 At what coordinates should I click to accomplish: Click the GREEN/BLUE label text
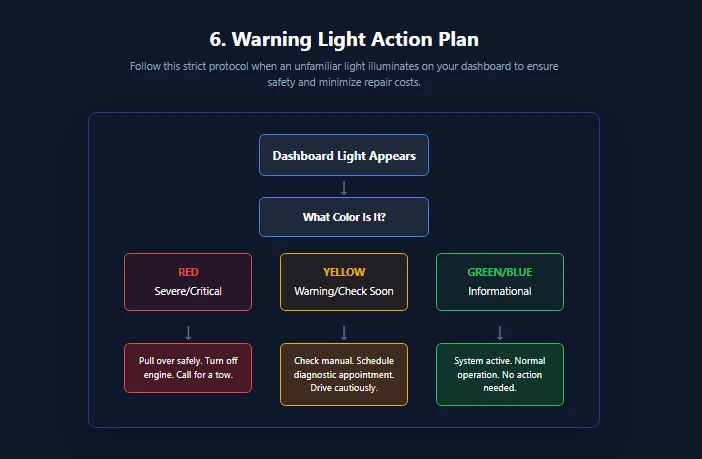point(500,272)
